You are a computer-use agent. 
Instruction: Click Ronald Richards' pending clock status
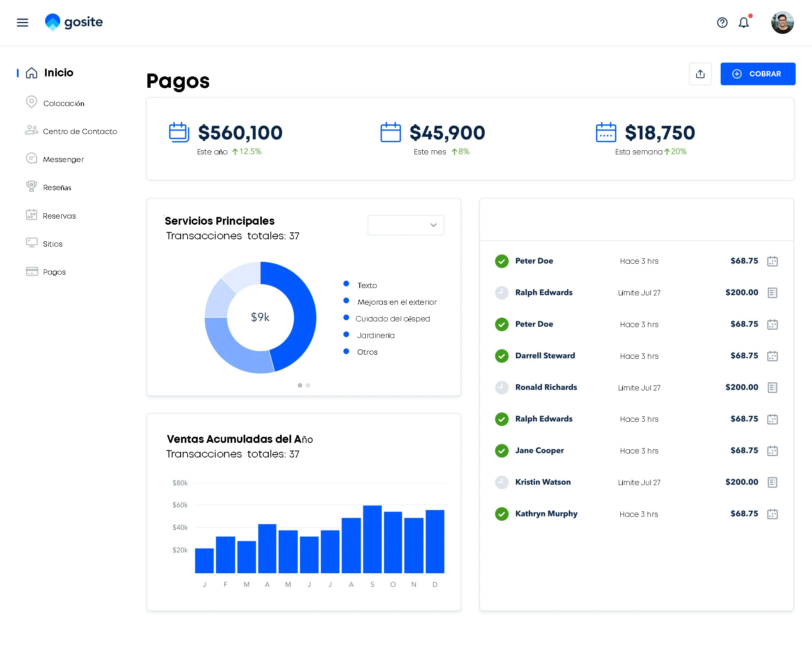click(x=502, y=388)
